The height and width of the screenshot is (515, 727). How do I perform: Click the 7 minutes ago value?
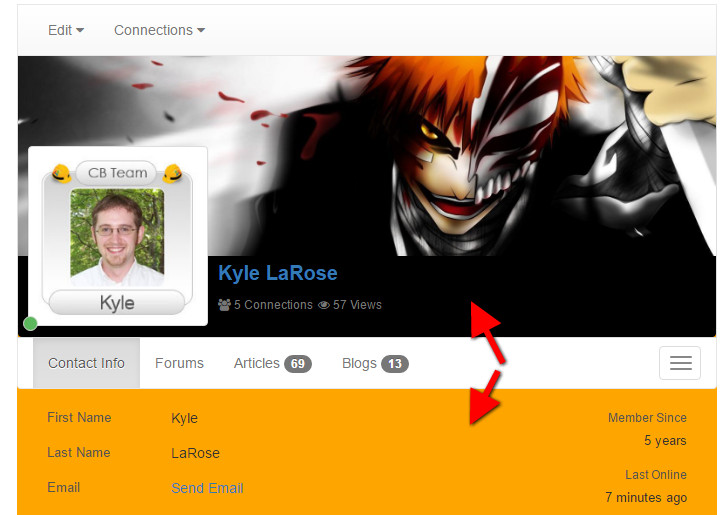click(646, 498)
